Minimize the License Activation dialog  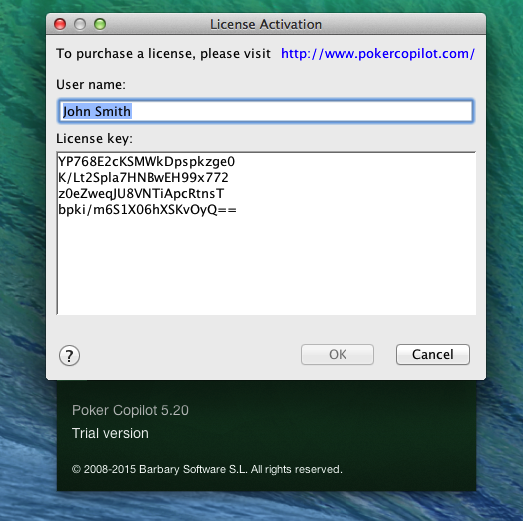(80, 24)
